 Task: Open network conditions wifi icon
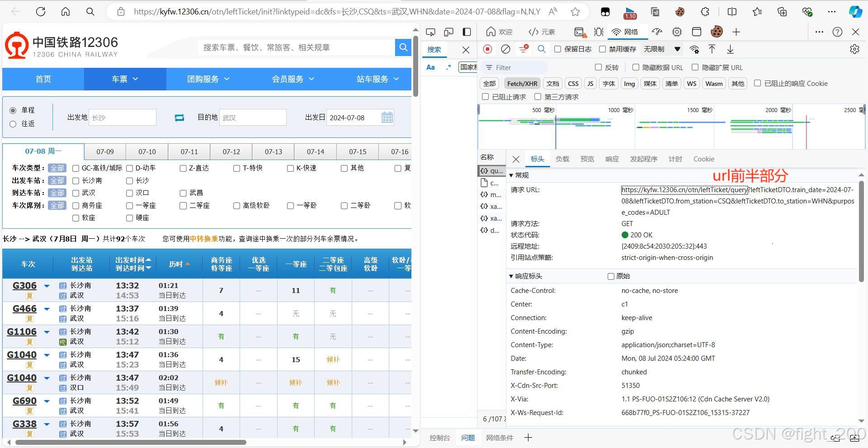click(x=694, y=49)
